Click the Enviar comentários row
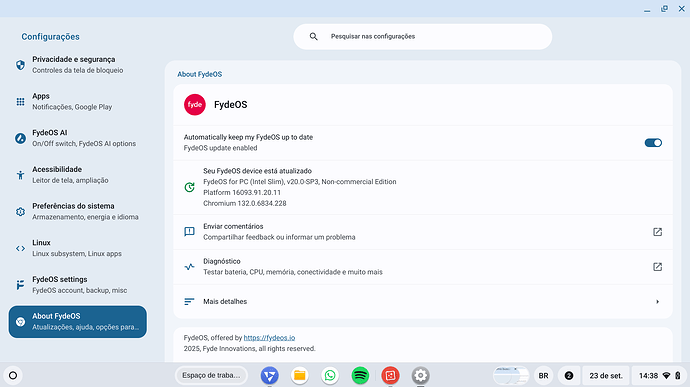This screenshot has width=690, height=387. coord(423,232)
